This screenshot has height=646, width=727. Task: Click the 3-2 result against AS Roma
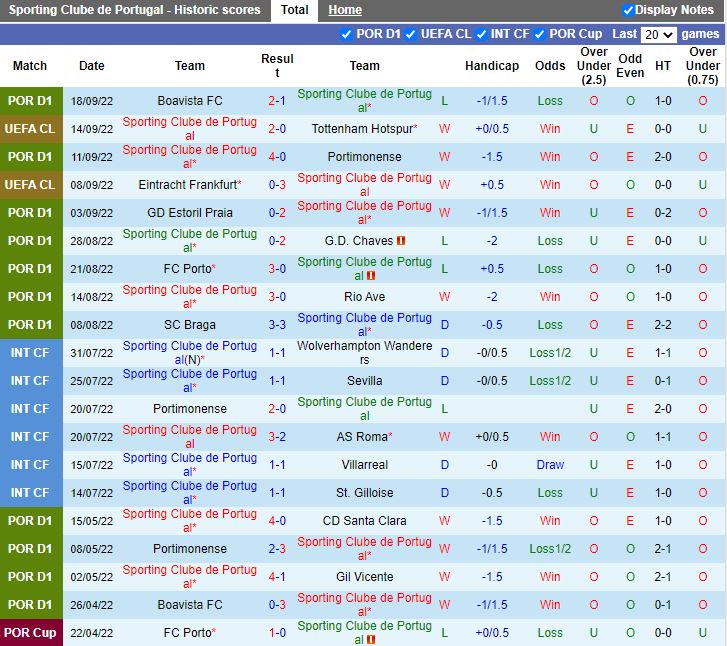pos(277,436)
